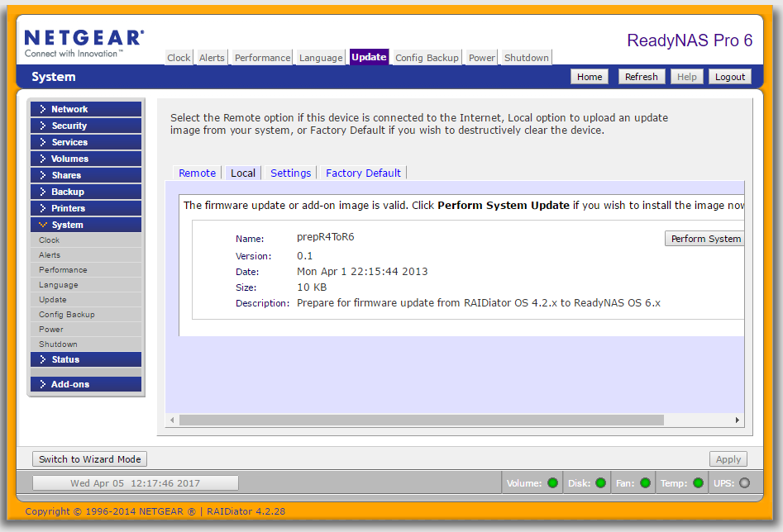Open Config Backup in sidebar list
The image size is (783, 532).
(86, 315)
